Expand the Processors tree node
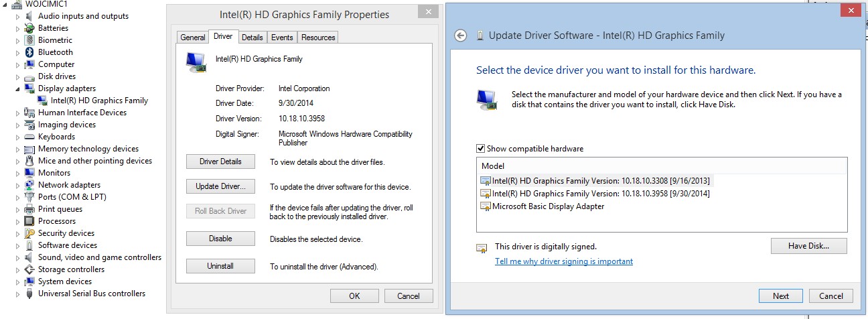The height and width of the screenshot is (319, 868). click(17, 221)
